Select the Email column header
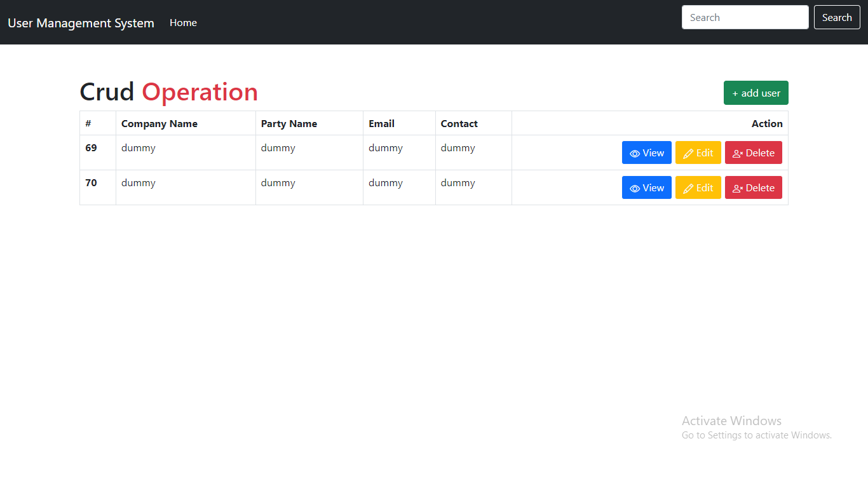This screenshot has height=488, width=868. 381,124
